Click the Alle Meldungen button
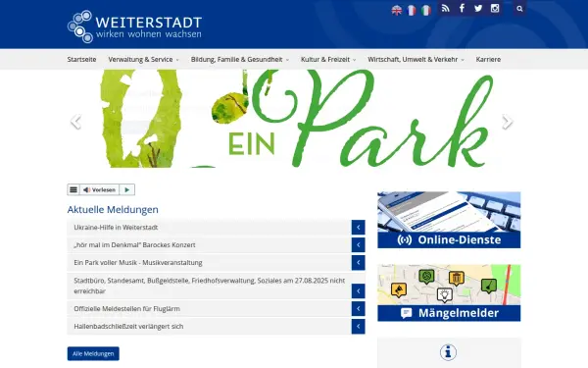This screenshot has width=588, height=368. [x=93, y=353]
